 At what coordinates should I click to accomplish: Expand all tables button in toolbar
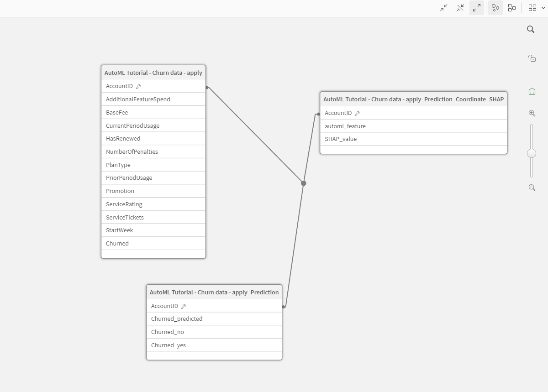point(477,8)
